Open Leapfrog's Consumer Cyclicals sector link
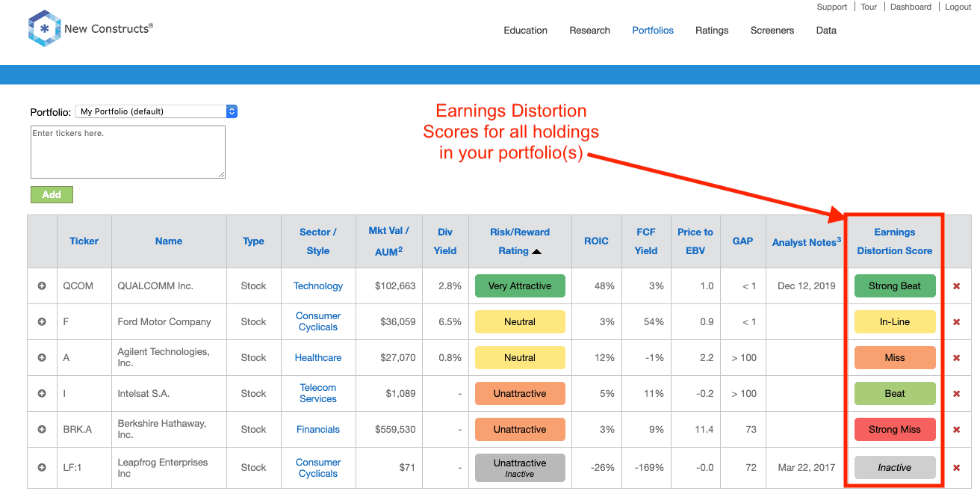This screenshot has height=494, width=980. click(x=318, y=468)
